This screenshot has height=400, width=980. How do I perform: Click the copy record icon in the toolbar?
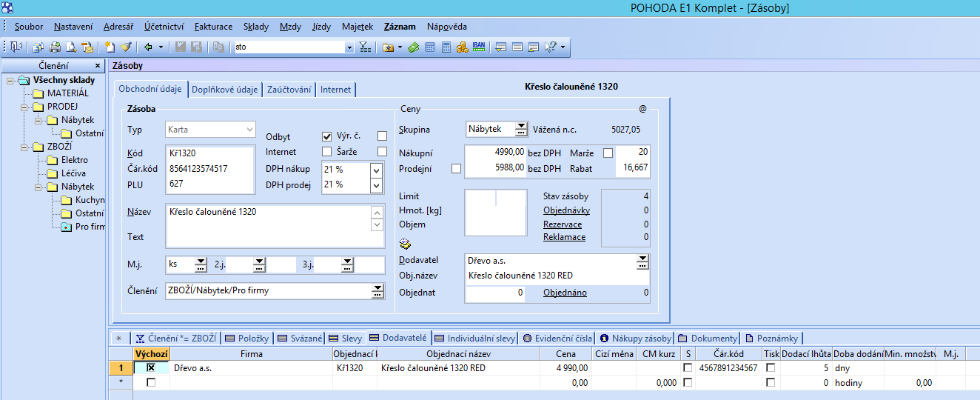pyautogui.click(x=218, y=47)
